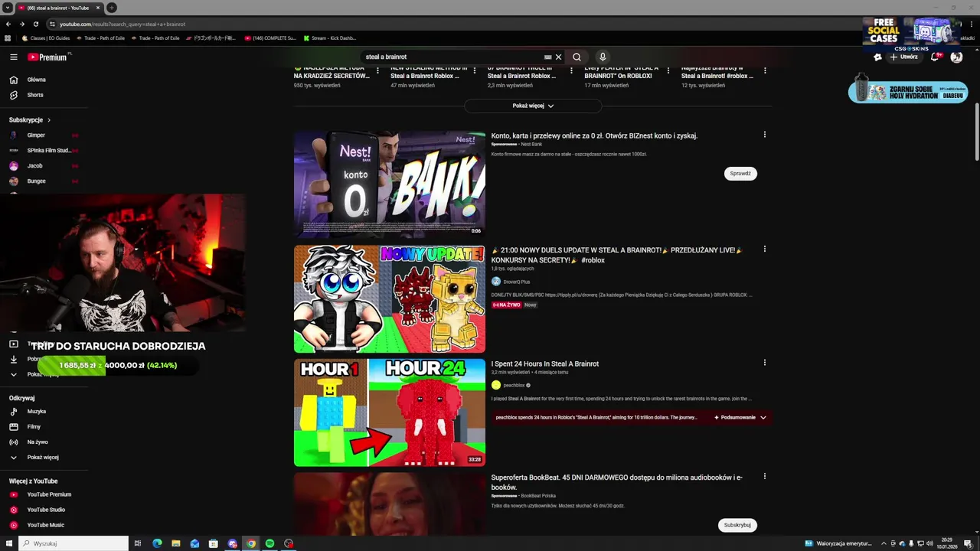
Task: Start voice search with the microphone
Action: coord(603,57)
